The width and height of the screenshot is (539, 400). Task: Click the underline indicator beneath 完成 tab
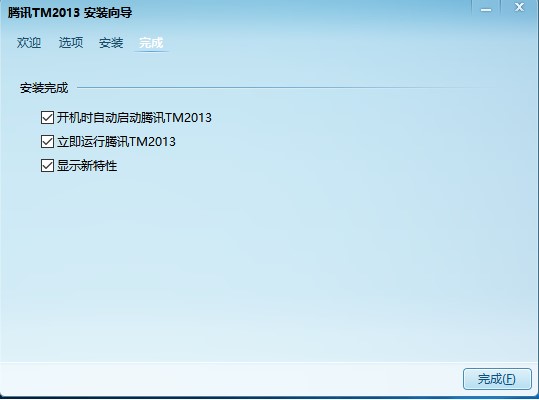pos(151,52)
